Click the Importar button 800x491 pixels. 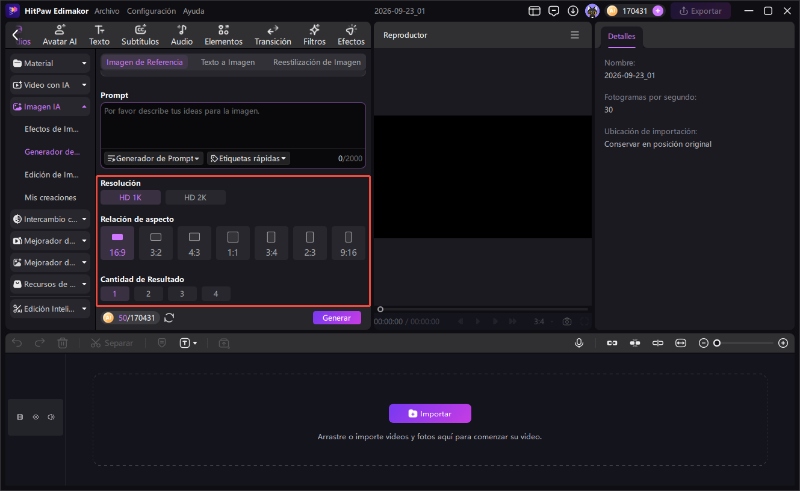click(x=430, y=413)
